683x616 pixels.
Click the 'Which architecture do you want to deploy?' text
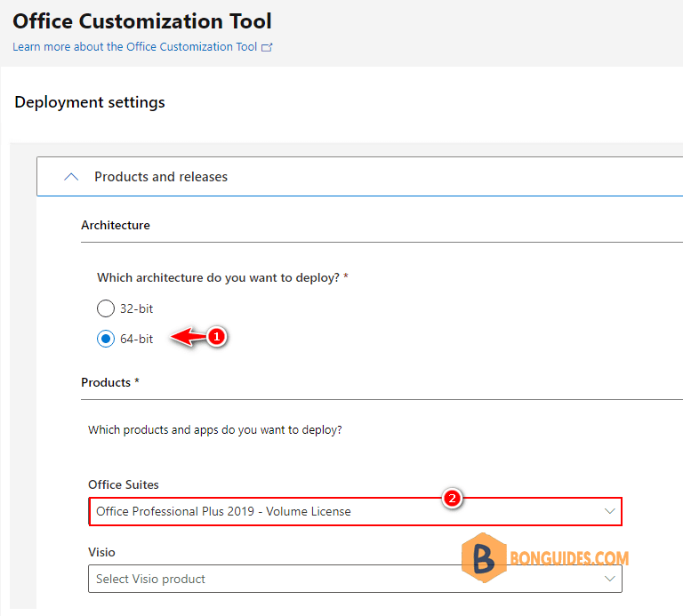click(218, 277)
